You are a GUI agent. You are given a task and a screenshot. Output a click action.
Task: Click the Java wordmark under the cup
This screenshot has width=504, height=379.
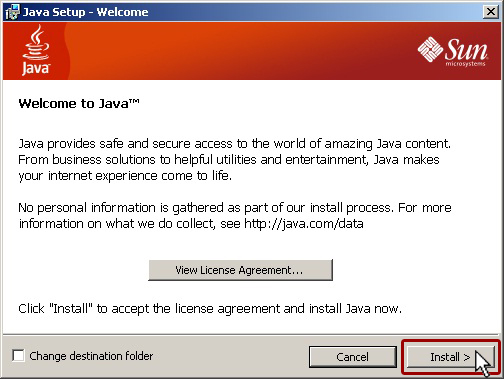click(36, 69)
